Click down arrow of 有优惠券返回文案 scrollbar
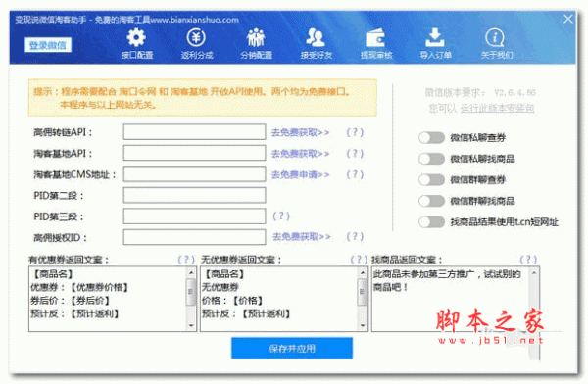The width and height of the screenshot is (588, 384). 191,325
